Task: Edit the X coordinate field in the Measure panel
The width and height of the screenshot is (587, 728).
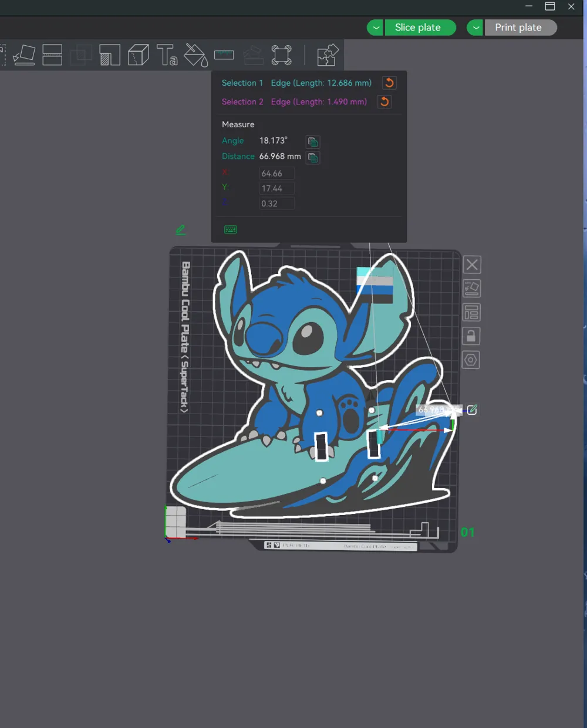Action: pos(276,173)
